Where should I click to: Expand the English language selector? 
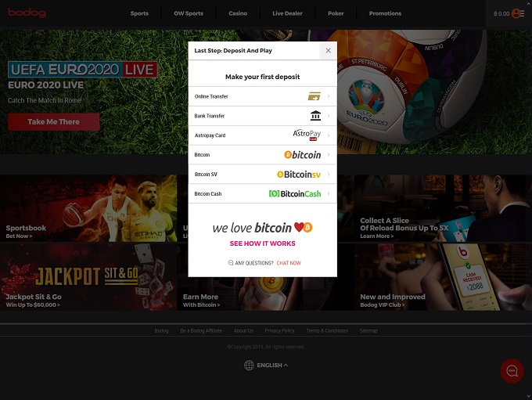(x=266, y=365)
